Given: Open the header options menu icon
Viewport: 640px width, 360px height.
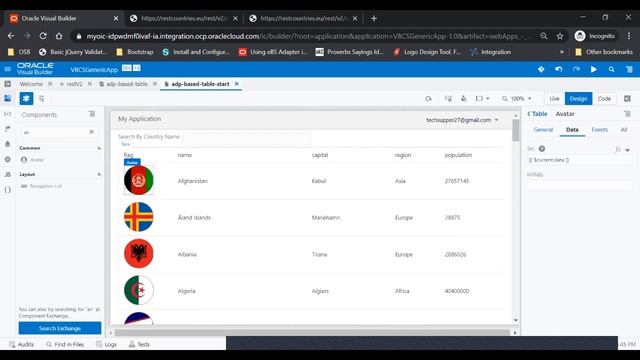Looking at the screenshot, I should 629,69.
